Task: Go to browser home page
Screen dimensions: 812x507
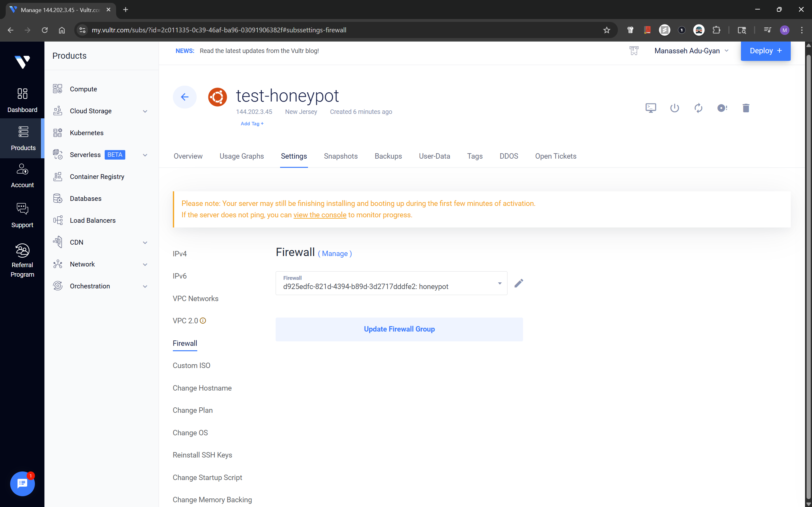Action: [62, 30]
